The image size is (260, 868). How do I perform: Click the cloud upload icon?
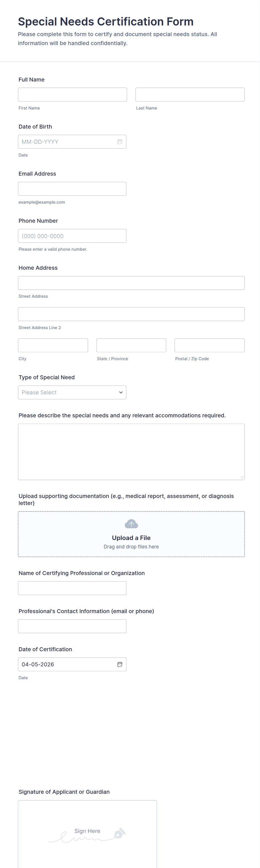coord(131,524)
